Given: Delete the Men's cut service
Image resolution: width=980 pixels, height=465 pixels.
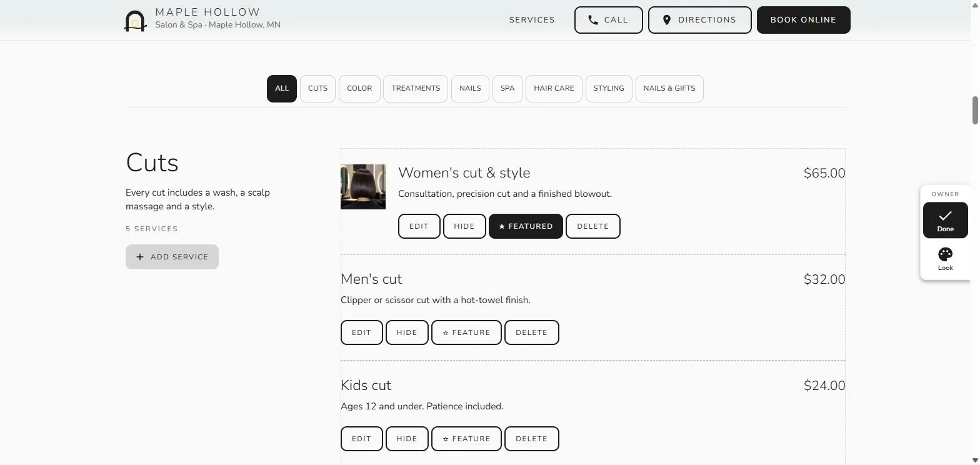Looking at the screenshot, I should (531, 332).
